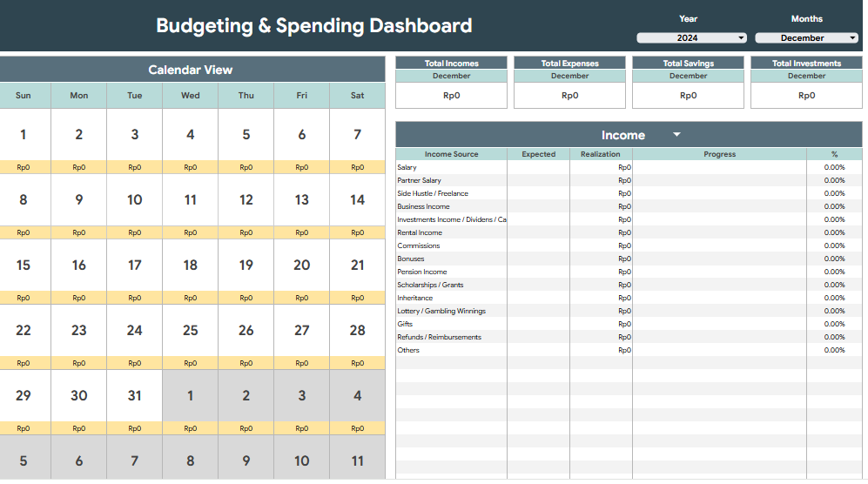The image size is (868, 484).
Task: Select the Total Savings card header
Action: pyautogui.click(x=688, y=64)
